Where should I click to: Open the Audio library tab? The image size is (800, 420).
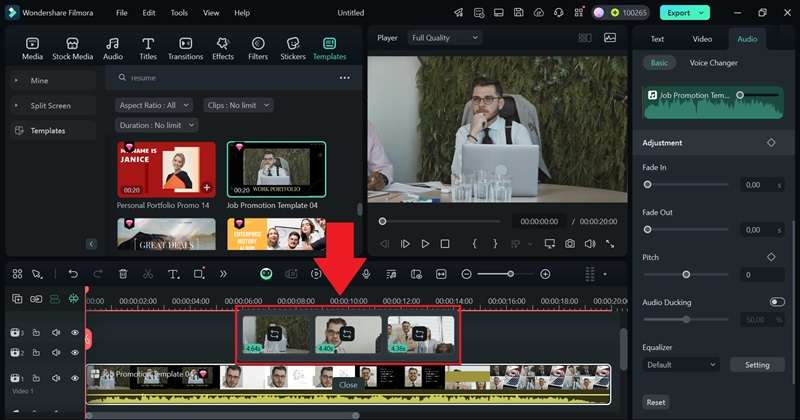(x=113, y=49)
